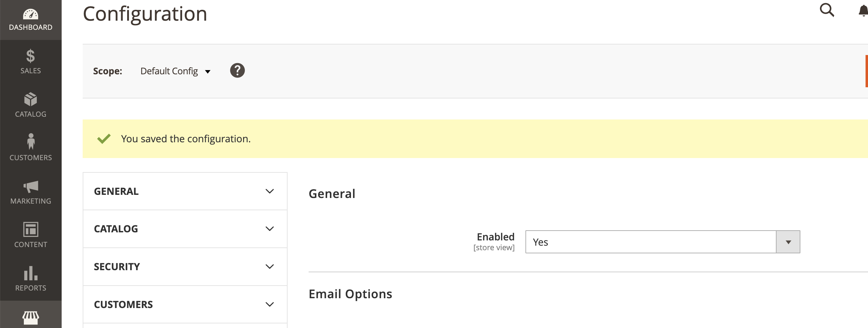Expand the SECURITY configuration tab
Screen dimensions: 868x328
click(185, 267)
